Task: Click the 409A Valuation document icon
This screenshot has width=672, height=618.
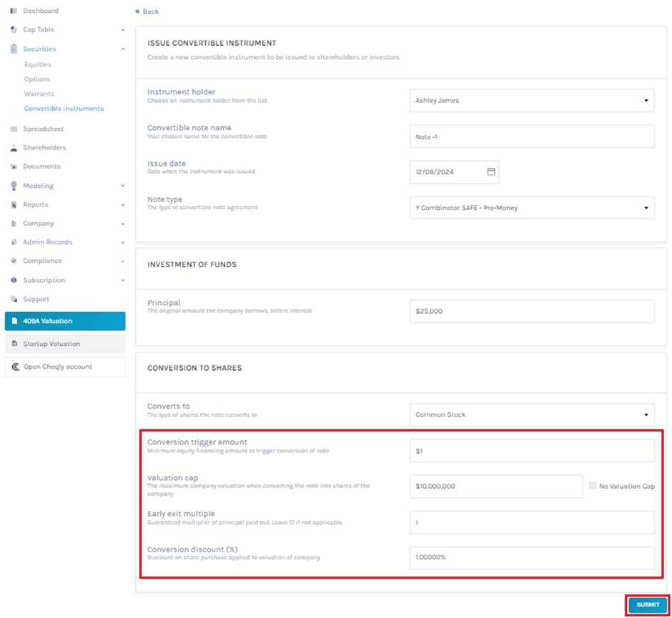Action: (x=14, y=322)
